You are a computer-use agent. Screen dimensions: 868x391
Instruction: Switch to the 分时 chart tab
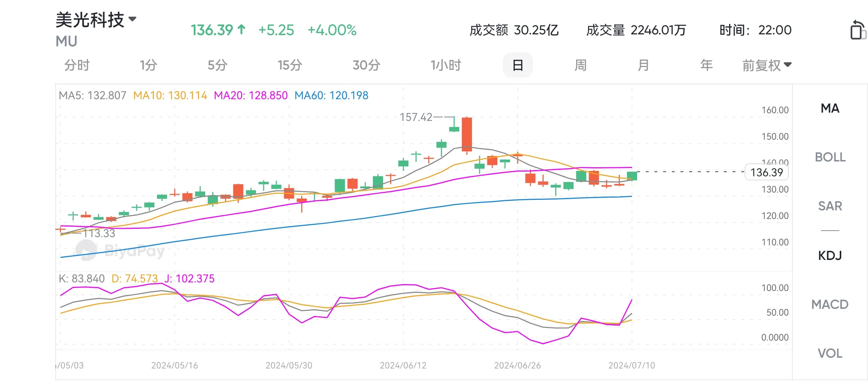tap(77, 66)
